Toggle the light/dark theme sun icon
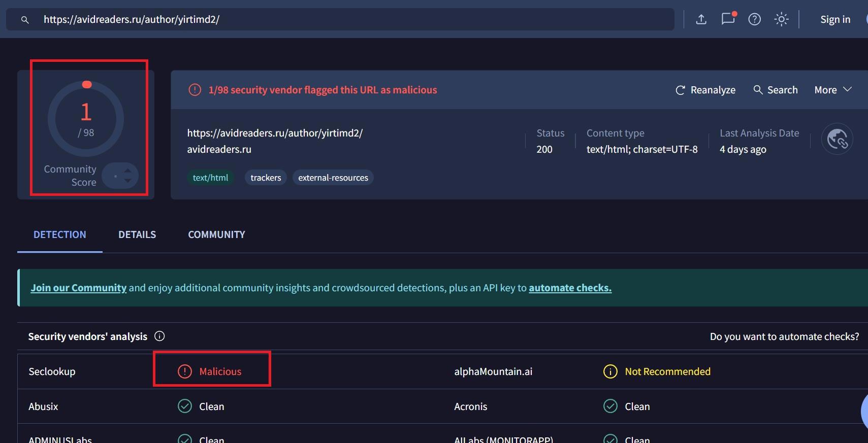The image size is (868, 443). 781,19
